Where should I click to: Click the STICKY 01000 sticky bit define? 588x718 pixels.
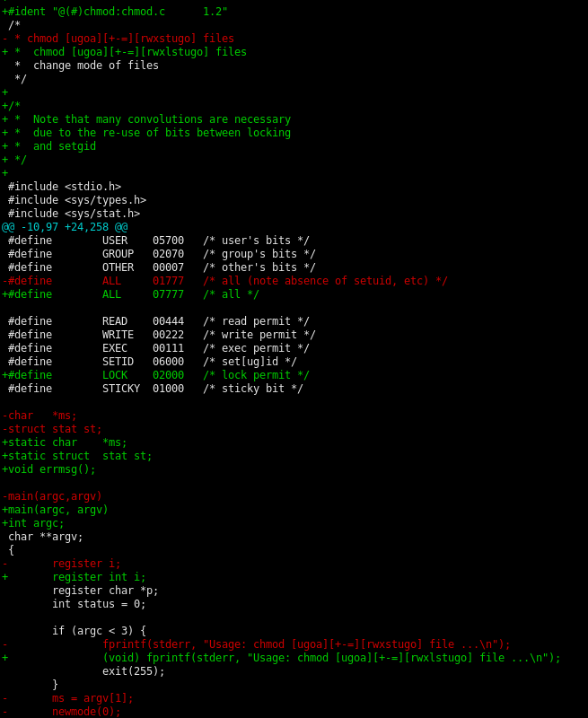(156, 389)
